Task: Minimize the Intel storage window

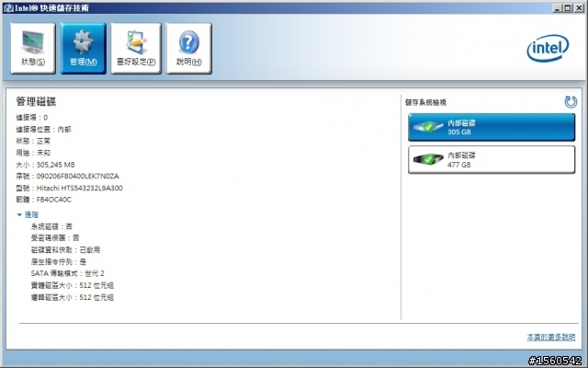Action: [x=558, y=8]
